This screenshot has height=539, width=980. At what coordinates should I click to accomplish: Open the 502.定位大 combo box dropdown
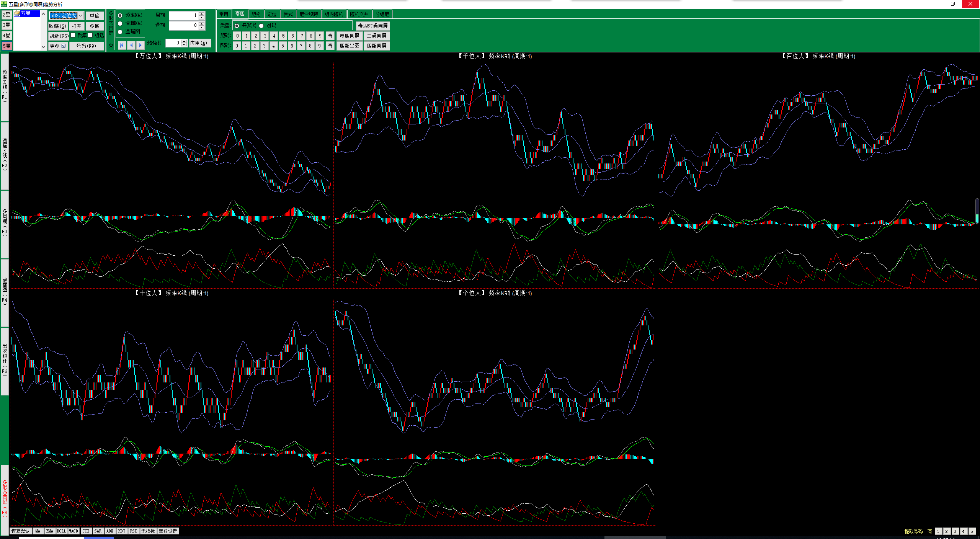tap(80, 16)
